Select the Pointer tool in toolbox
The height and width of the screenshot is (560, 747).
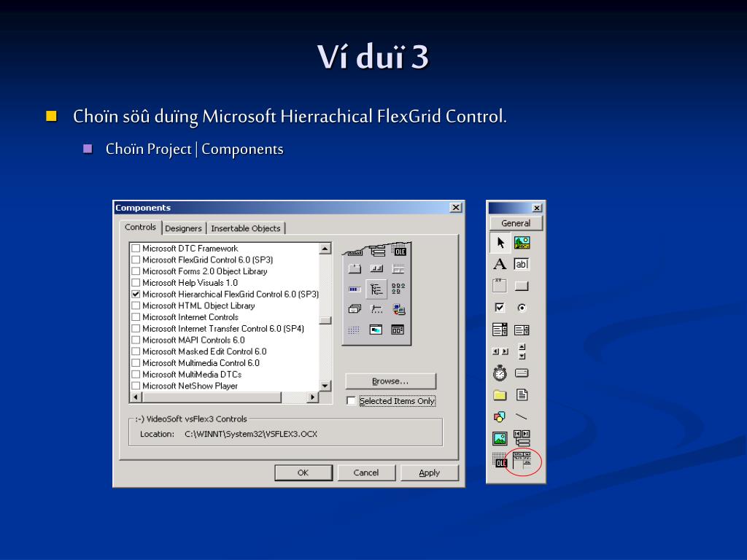500,242
